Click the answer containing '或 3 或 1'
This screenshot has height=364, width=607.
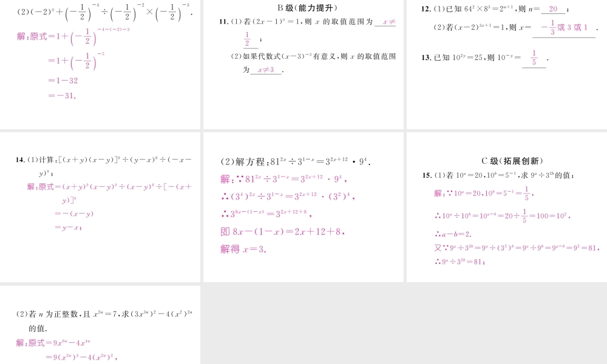pos(564,27)
